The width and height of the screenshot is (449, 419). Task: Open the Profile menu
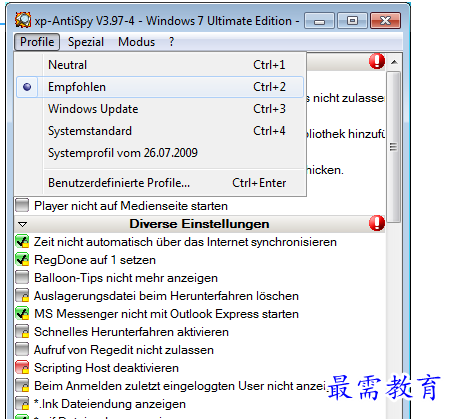[x=37, y=42]
